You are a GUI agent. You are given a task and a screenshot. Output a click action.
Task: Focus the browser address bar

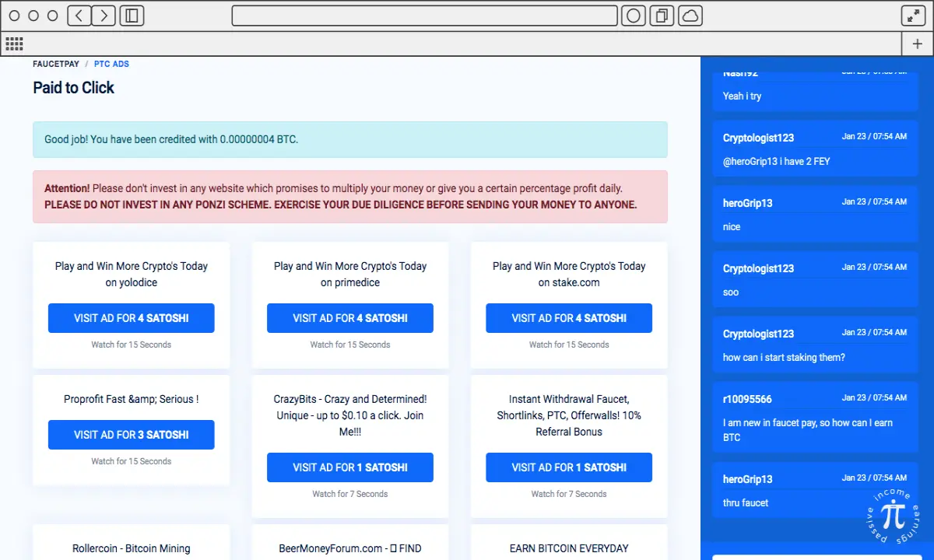tap(425, 16)
